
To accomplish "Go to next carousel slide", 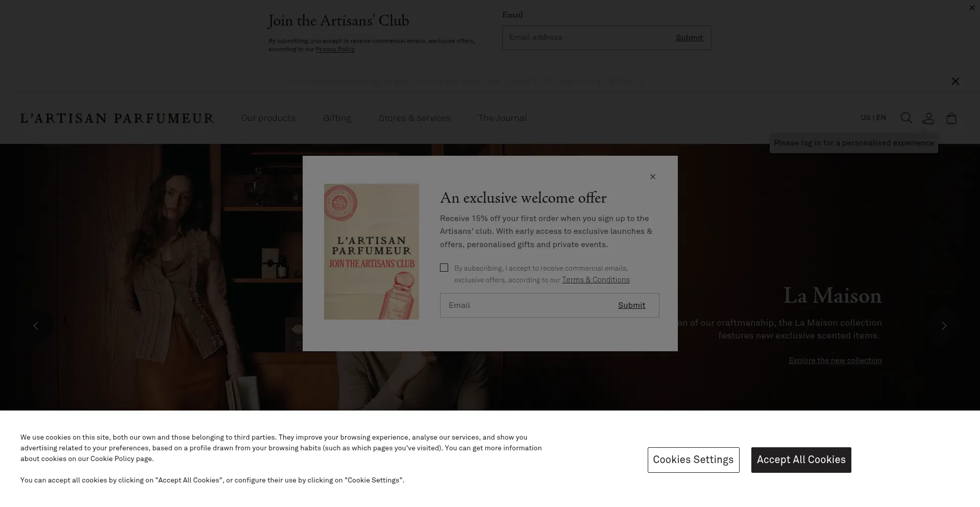I will point(944,325).
